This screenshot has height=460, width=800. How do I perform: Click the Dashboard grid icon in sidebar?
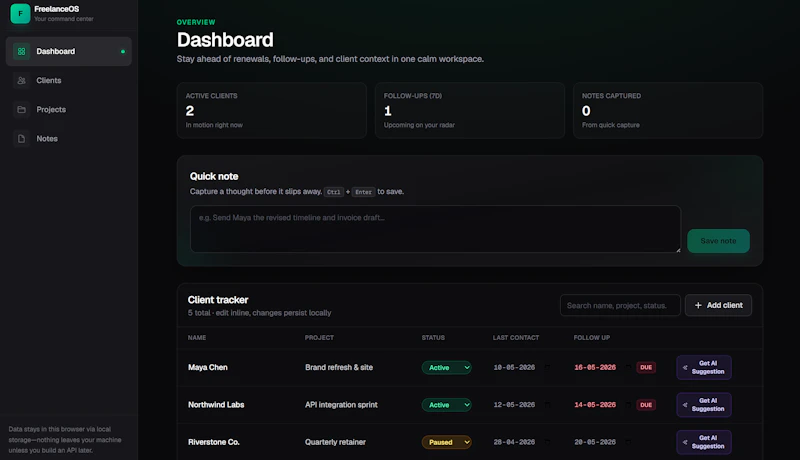click(21, 52)
